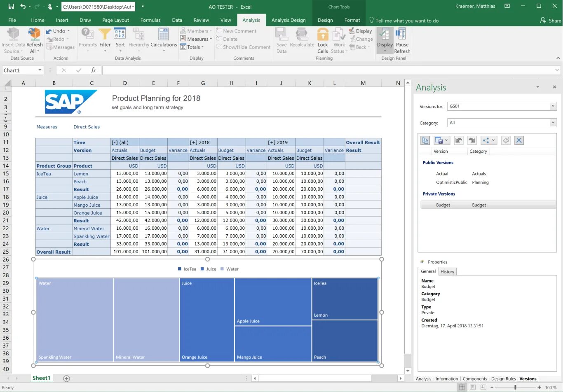
Task: Toggle the Display design panel button
Action: tap(385, 40)
